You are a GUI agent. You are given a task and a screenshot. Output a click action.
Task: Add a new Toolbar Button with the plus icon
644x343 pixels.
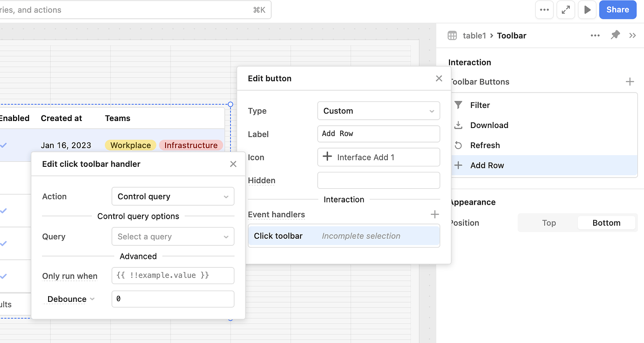click(x=630, y=81)
